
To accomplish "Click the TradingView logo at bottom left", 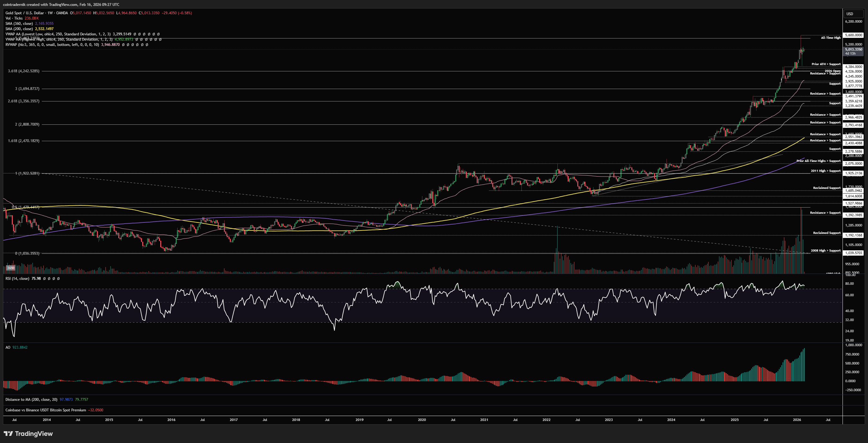I will click(28, 434).
